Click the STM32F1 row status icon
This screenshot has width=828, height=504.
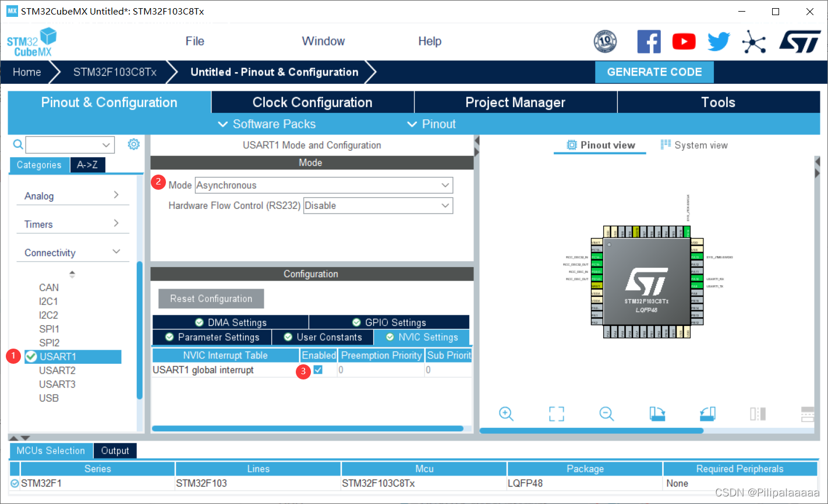(15, 483)
